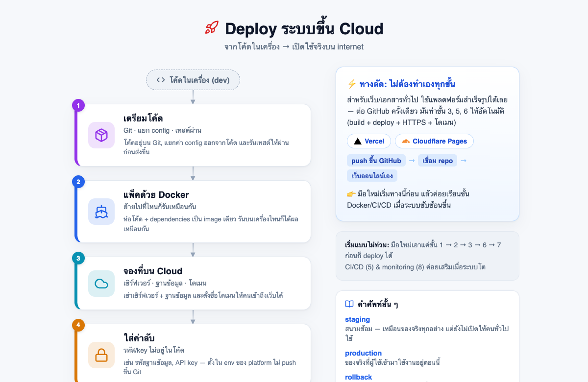
Task: Click the line CI/CD (5) & monitoring (8)
Action: pos(415,267)
